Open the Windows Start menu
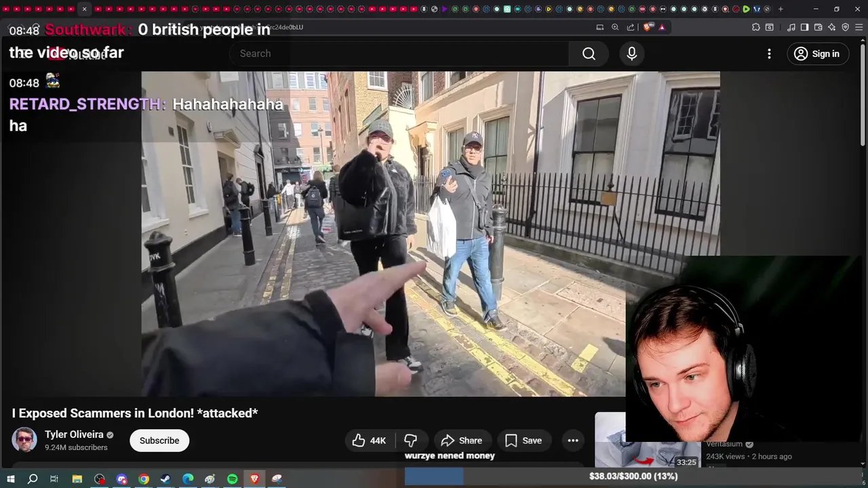868x488 pixels. point(10,479)
